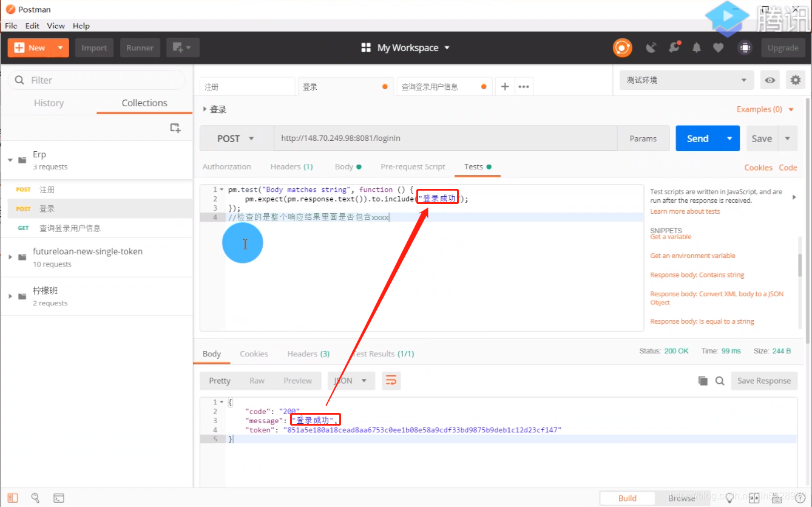
Task: Switch to the 查询登录用户信息 request tab
Action: coord(444,87)
